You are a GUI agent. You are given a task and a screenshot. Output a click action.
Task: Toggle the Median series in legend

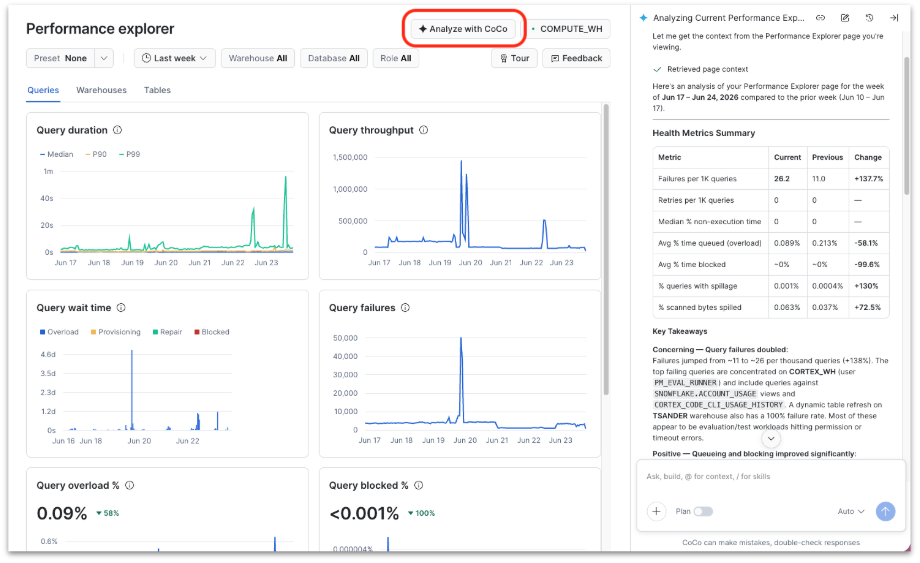click(57, 154)
